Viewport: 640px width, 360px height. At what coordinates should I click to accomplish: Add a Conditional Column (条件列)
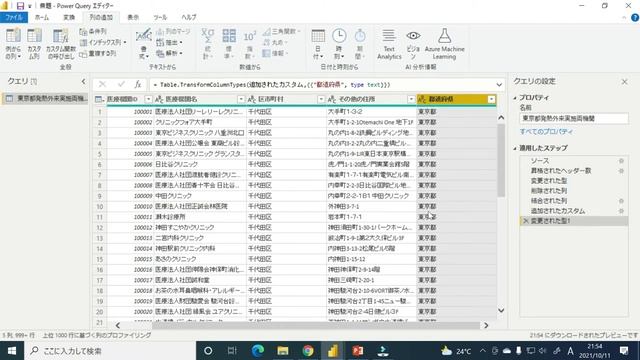pos(93,31)
